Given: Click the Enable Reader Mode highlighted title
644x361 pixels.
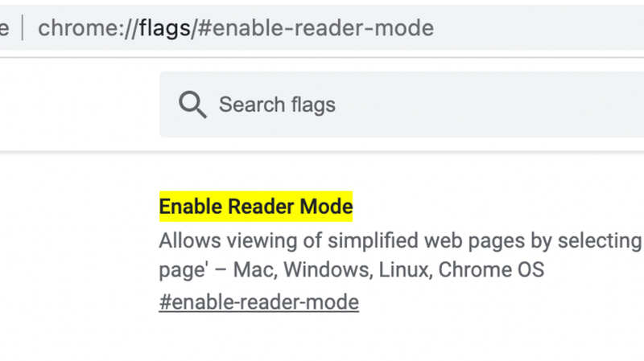Looking at the screenshot, I should [255, 207].
